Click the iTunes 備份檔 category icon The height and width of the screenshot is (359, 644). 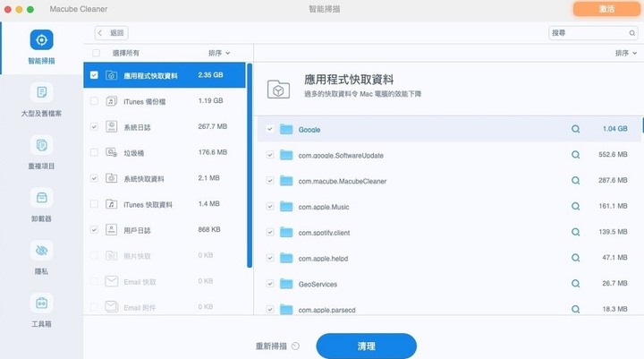click(x=111, y=101)
